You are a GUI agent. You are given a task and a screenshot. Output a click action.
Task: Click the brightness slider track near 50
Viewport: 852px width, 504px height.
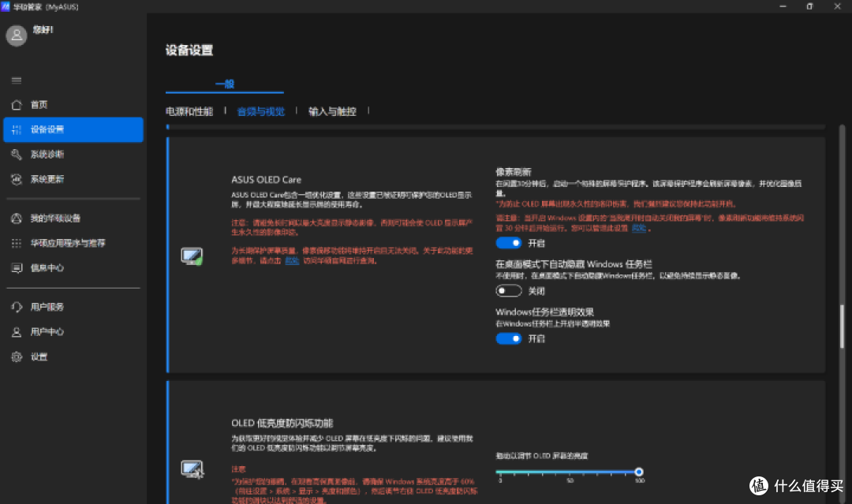pyautogui.click(x=570, y=472)
